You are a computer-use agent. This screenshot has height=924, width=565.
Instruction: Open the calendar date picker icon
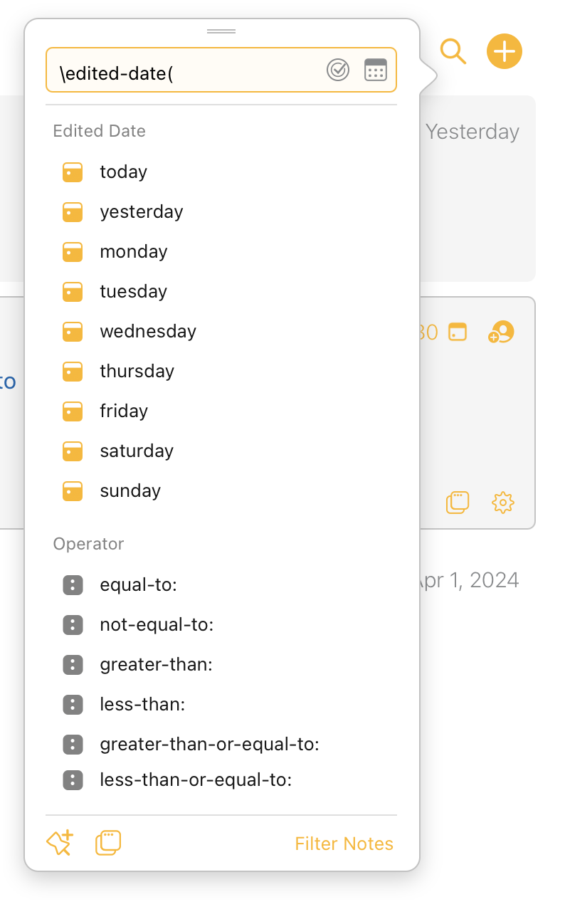[x=375, y=70]
